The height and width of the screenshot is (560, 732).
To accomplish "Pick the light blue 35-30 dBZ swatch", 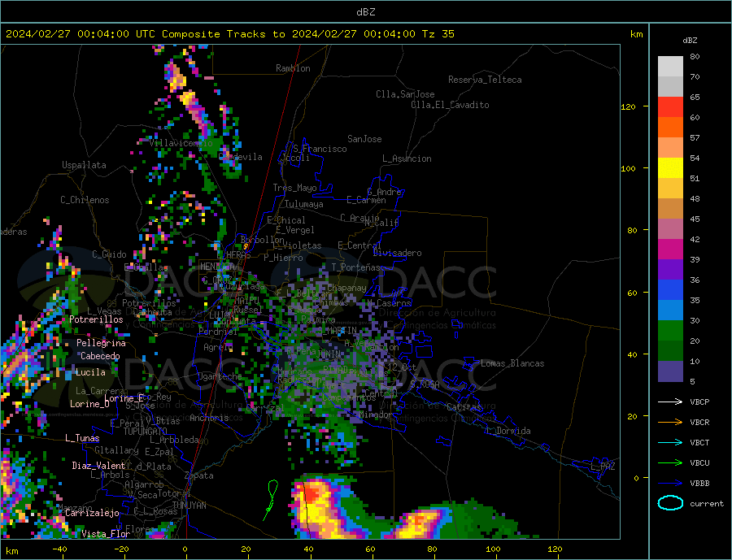I will (x=670, y=310).
